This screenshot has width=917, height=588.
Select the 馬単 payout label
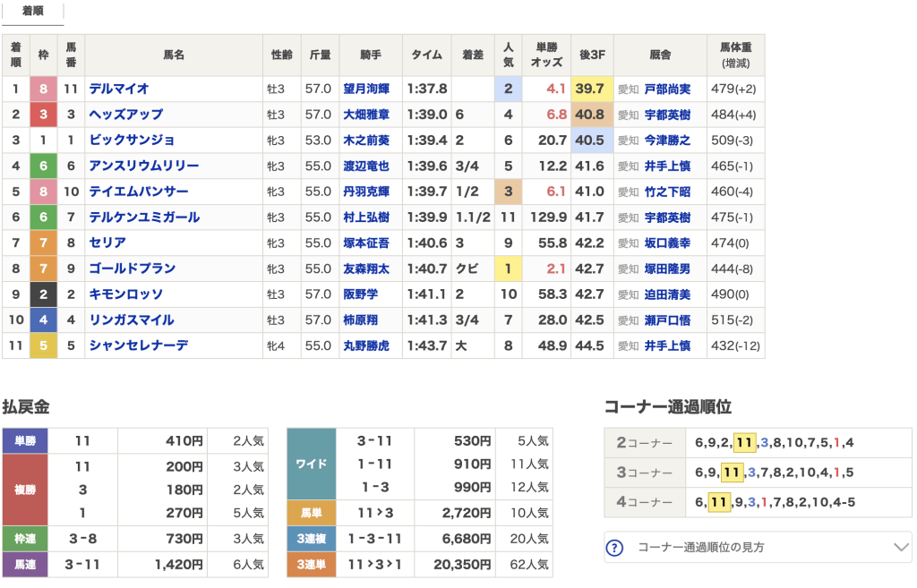(311, 513)
